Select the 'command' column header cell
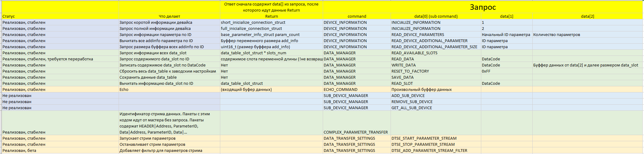 point(357,16)
